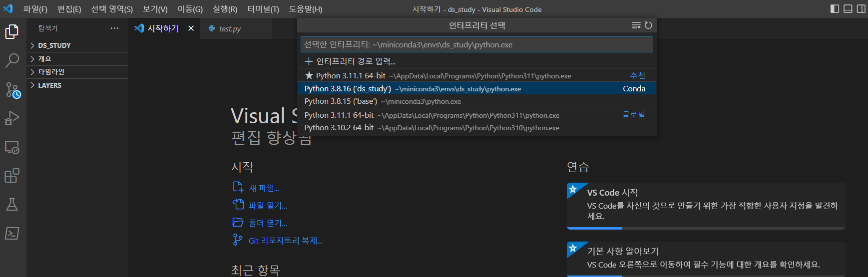
Task: Open the Source Control view icon
Action: 12,90
